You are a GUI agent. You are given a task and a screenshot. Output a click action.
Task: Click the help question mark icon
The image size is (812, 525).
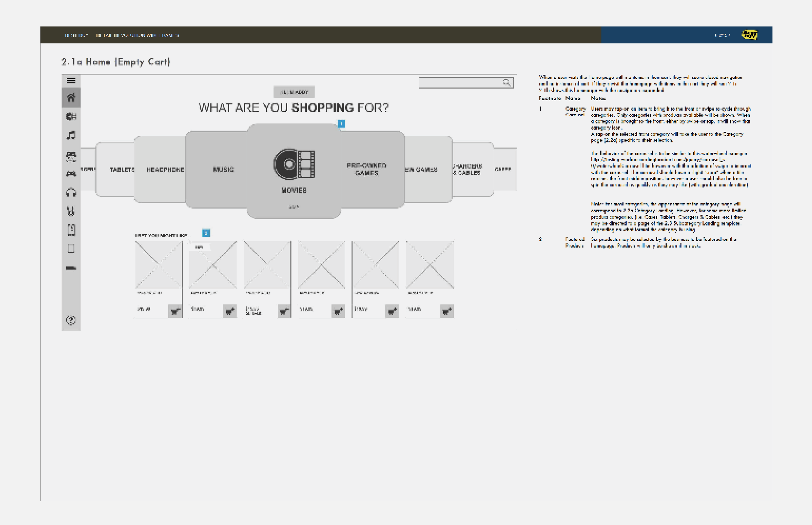coord(71,320)
